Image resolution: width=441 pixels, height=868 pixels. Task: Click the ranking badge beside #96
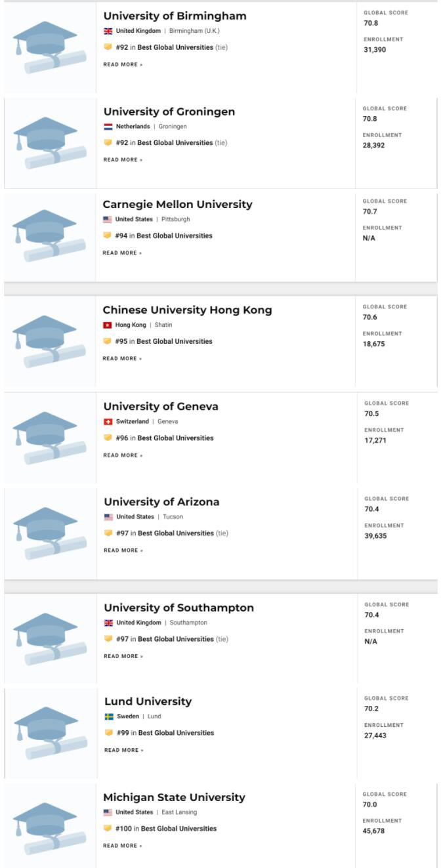pyautogui.click(x=108, y=438)
